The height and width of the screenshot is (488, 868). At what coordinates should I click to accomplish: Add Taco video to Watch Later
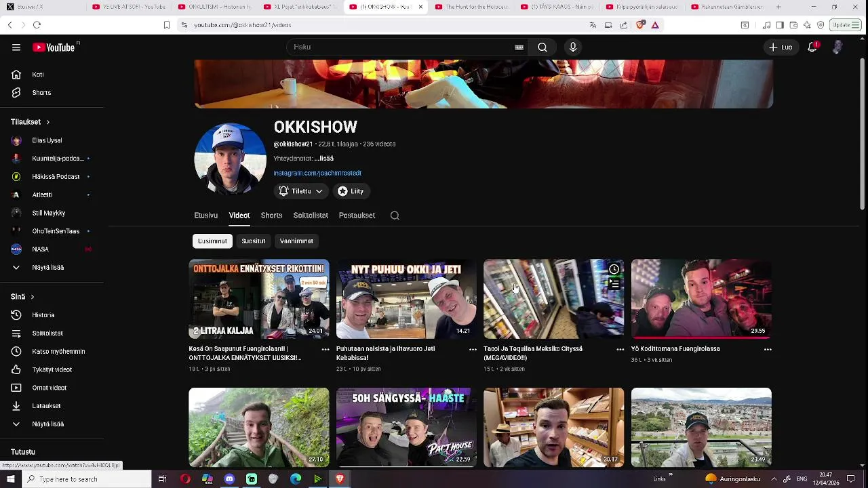click(x=614, y=269)
